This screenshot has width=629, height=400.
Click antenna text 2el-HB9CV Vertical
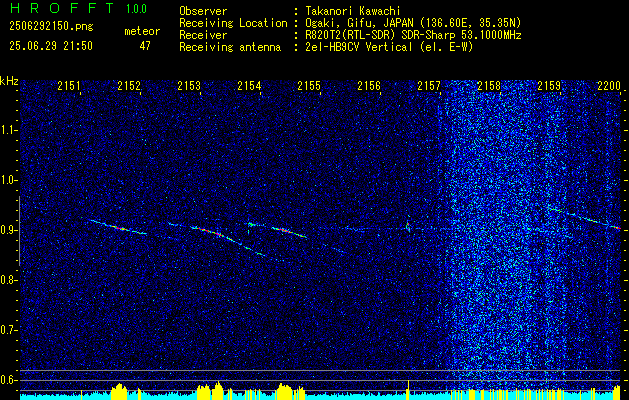359,47
